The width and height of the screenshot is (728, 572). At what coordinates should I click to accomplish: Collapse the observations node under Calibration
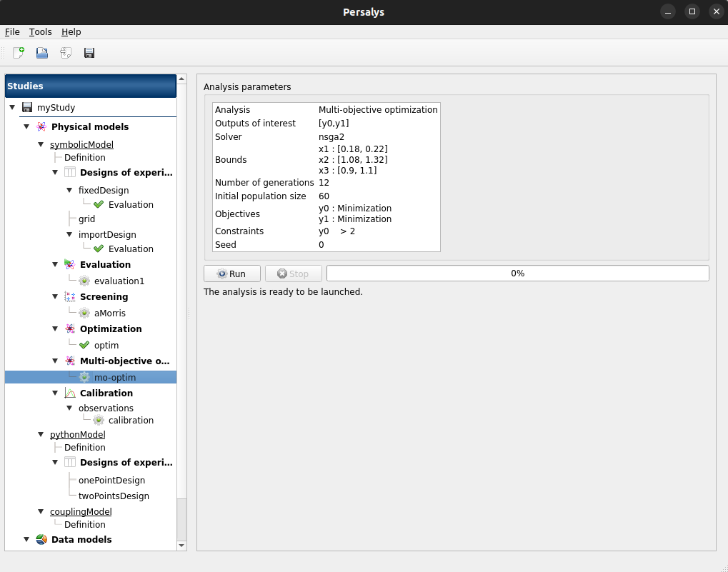coord(69,408)
